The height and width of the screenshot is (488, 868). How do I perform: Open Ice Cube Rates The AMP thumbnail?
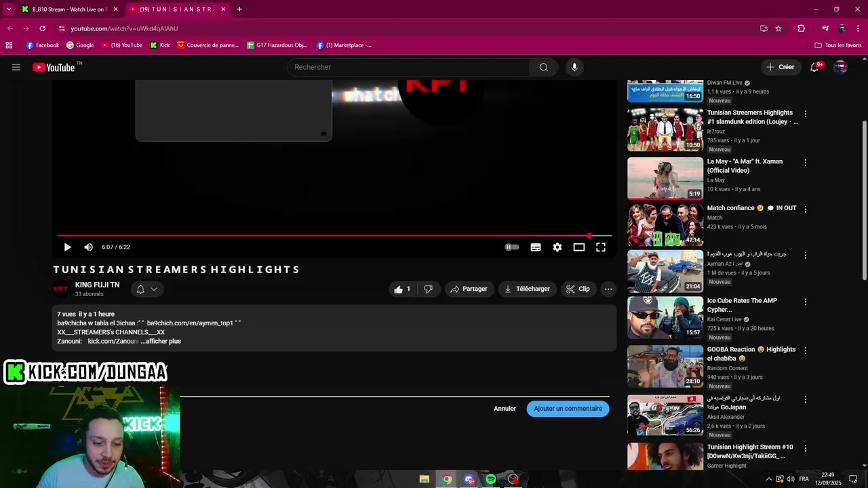click(665, 317)
